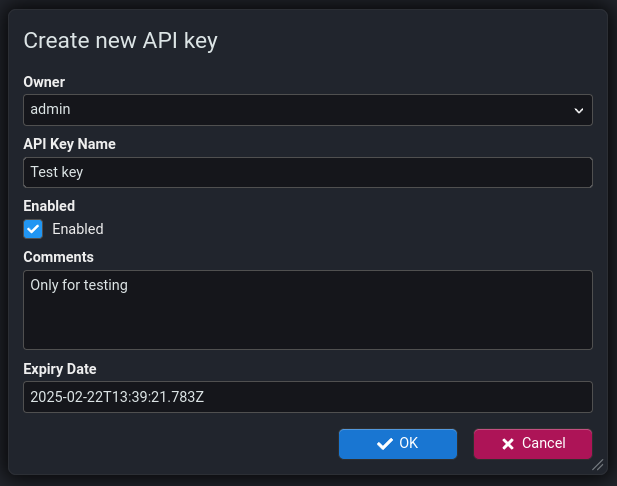Click the bold 'Enabled' section label

49,206
